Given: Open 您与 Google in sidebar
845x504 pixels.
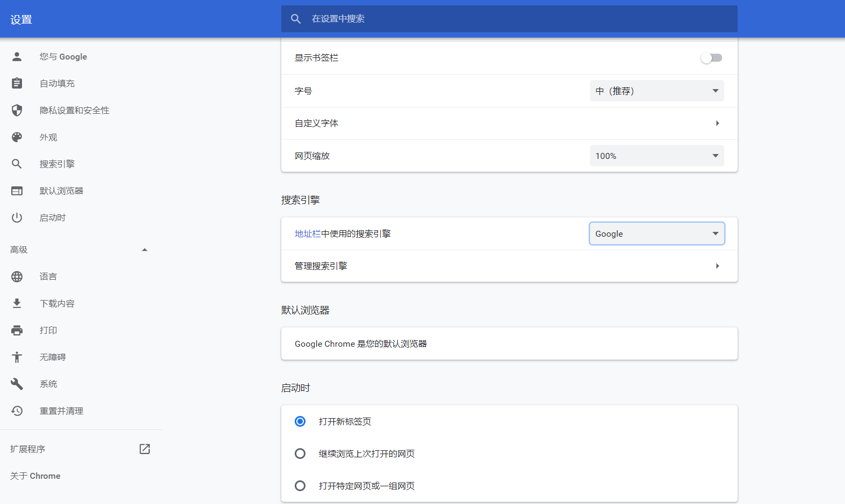Looking at the screenshot, I should point(63,57).
